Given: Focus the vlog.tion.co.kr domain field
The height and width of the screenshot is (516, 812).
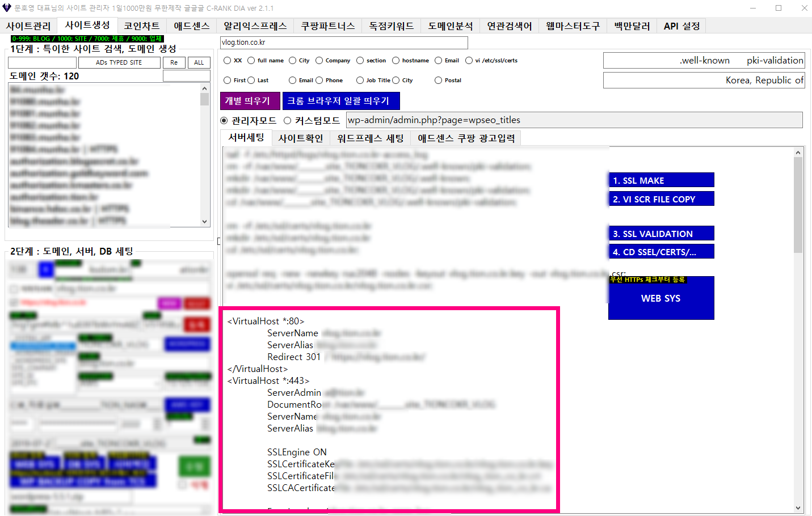Looking at the screenshot, I should pyautogui.click(x=344, y=43).
